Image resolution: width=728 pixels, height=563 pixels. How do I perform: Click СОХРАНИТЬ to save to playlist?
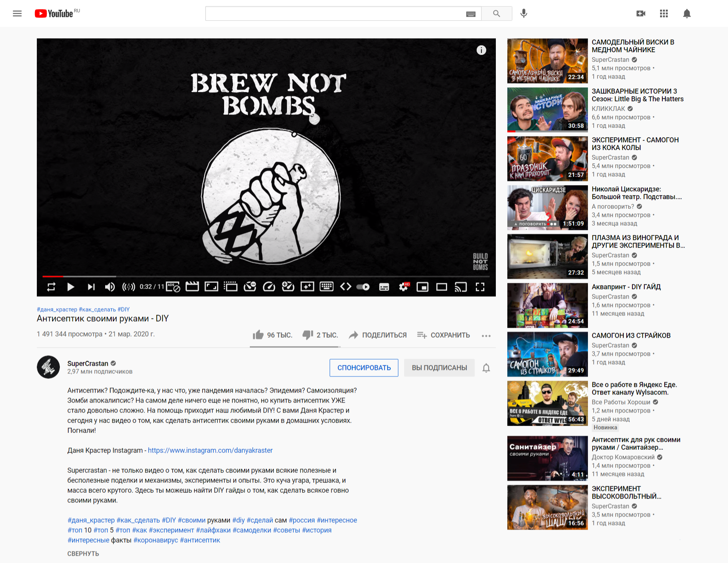[443, 335]
